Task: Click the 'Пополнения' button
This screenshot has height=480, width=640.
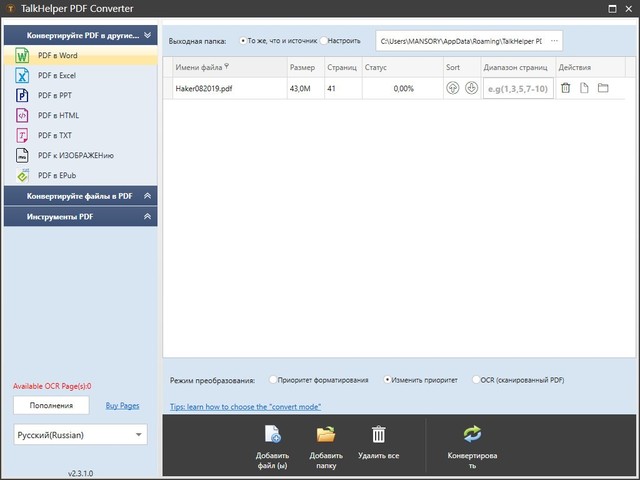Action: (x=51, y=405)
